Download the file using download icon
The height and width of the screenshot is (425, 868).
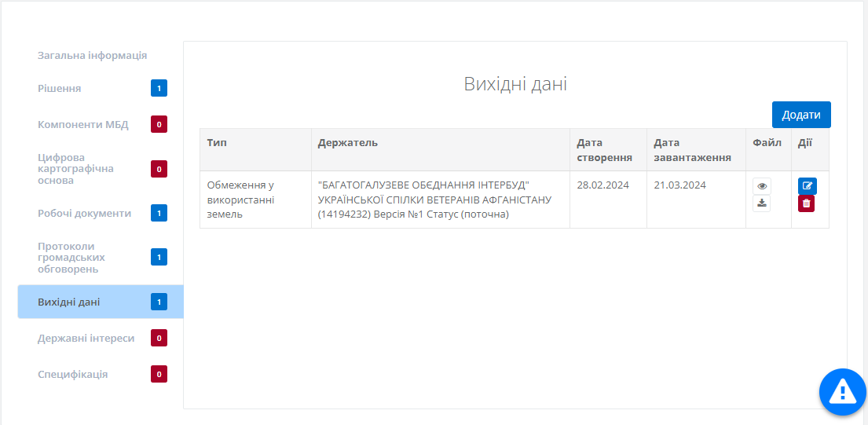click(x=761, y=203)
